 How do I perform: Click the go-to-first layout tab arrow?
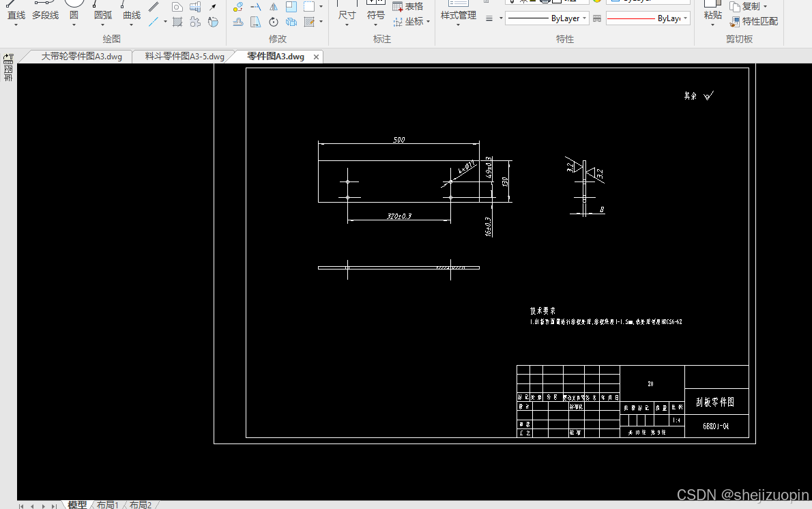[20, 506]
